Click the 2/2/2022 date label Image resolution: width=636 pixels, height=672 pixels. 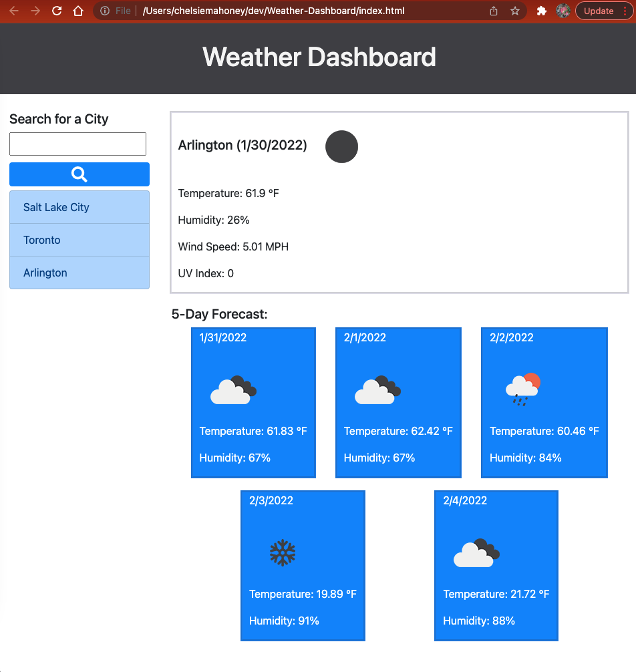(x=512, y=338)
